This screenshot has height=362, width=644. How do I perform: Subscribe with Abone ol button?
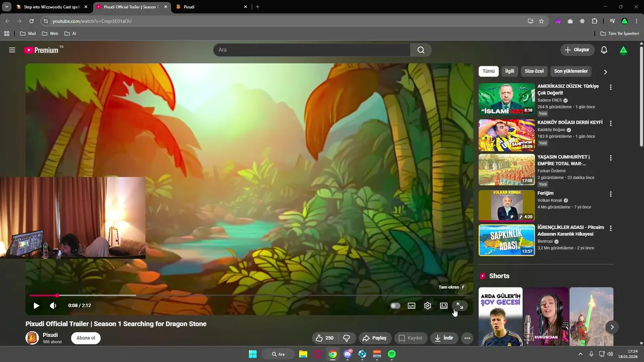[x=86, y=338]
